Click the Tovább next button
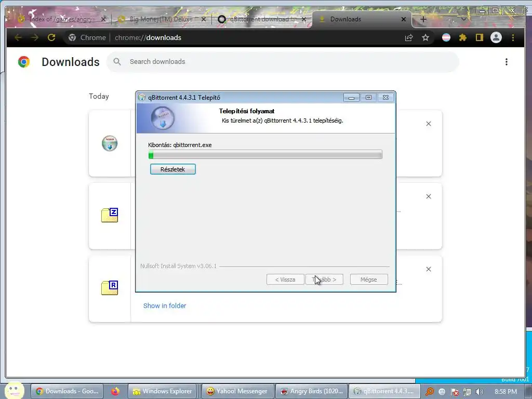The image size is (532, 399). coord(324,280)
